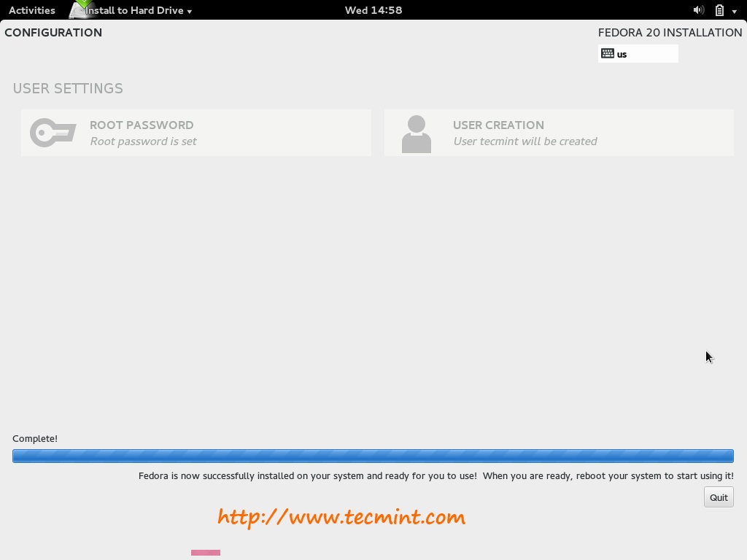Click the pink bar at the bottom

[x=206, y=553]
